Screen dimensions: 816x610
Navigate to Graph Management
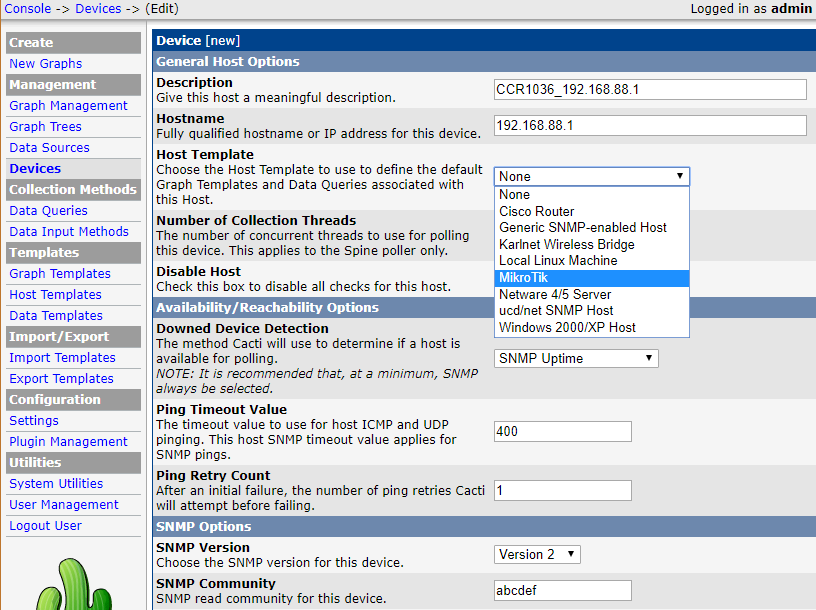pyautogui.click(x=68, y=105)
